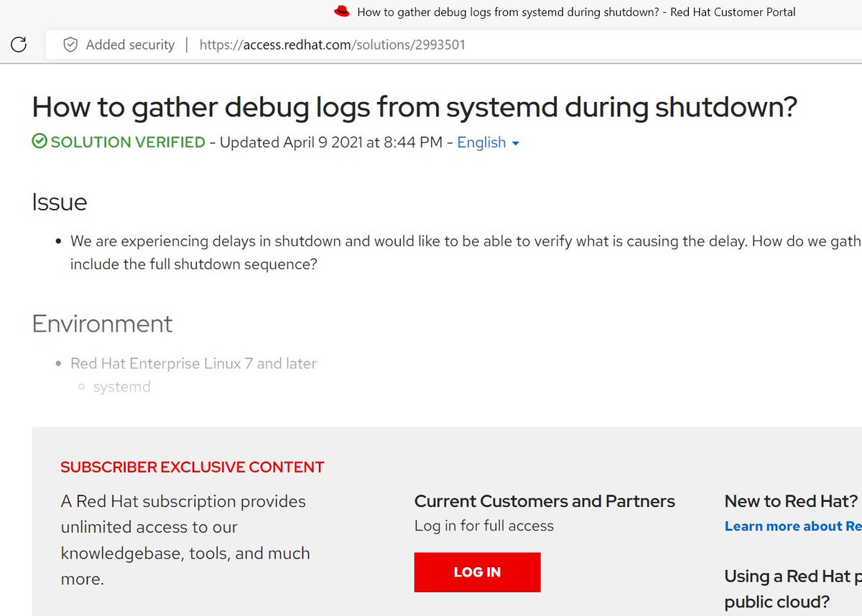Reload the page with the refresh icon
The height and width of the screenshot is (616, 862).
[x=19, y=45]
